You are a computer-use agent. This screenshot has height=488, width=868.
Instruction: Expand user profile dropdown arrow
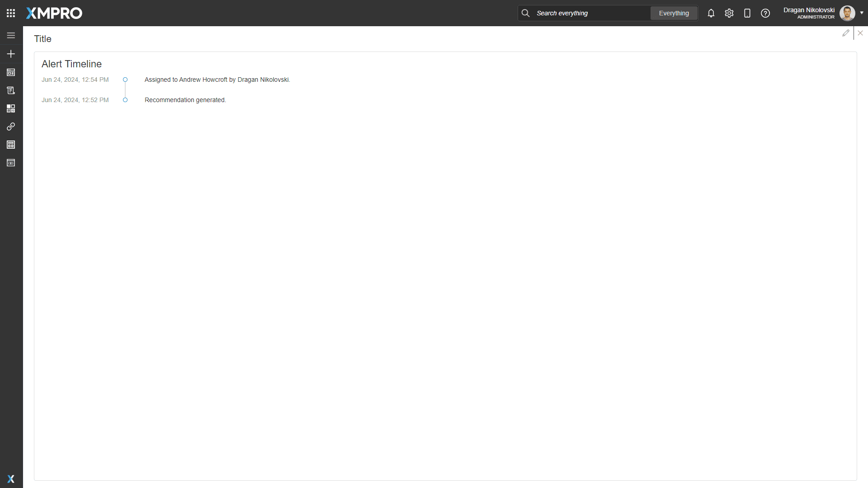point(862,13)
